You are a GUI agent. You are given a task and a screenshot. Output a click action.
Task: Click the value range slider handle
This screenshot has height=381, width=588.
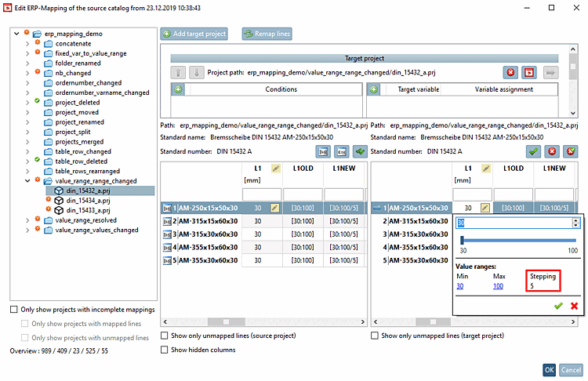coord(463,240)
